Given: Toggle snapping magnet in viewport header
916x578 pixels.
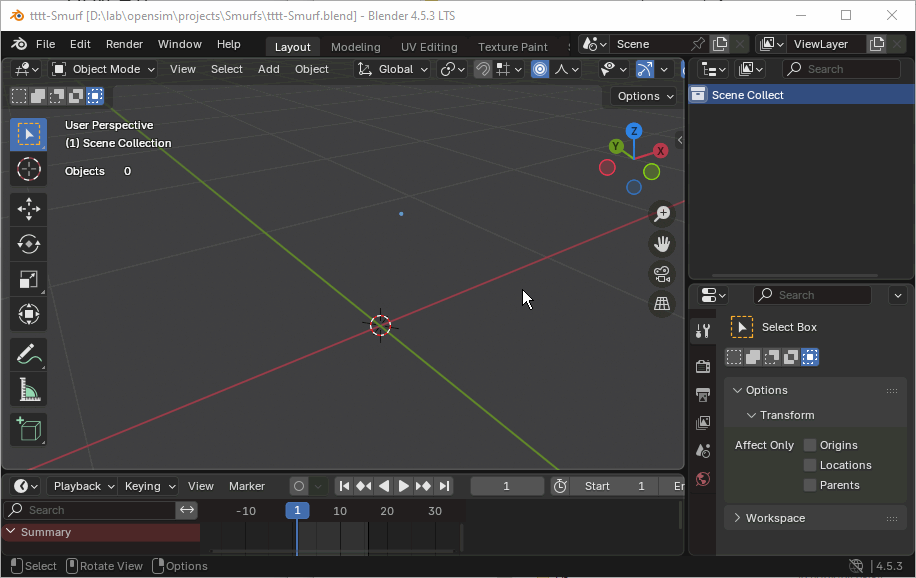Looking at the screenshot, I should (x=483, y=70).
